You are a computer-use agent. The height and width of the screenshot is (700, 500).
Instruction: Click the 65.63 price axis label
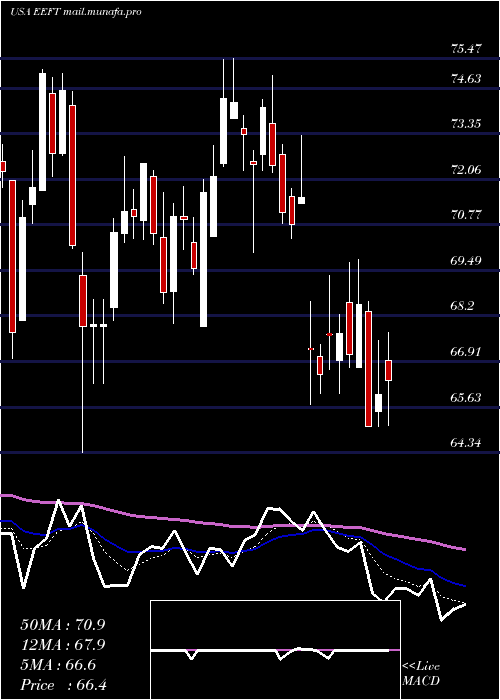[x=466, y=398]
